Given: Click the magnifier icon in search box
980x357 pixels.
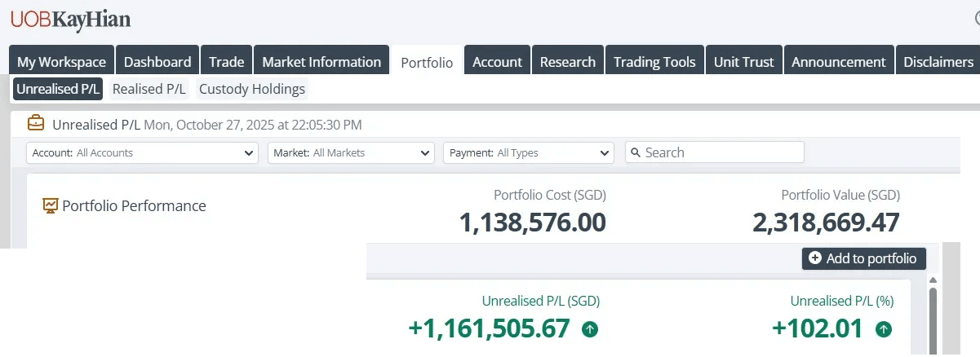Looking at the screenshot, I should point(635,152).
